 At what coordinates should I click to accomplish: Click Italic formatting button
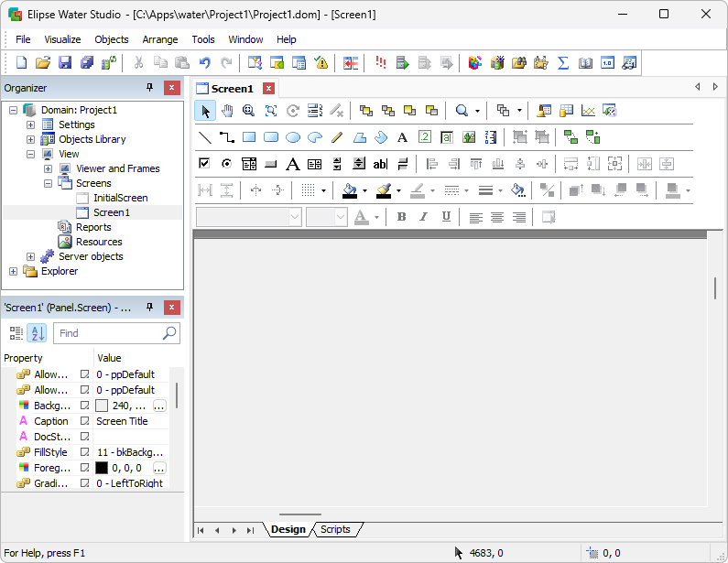click(x=423, y=217)
